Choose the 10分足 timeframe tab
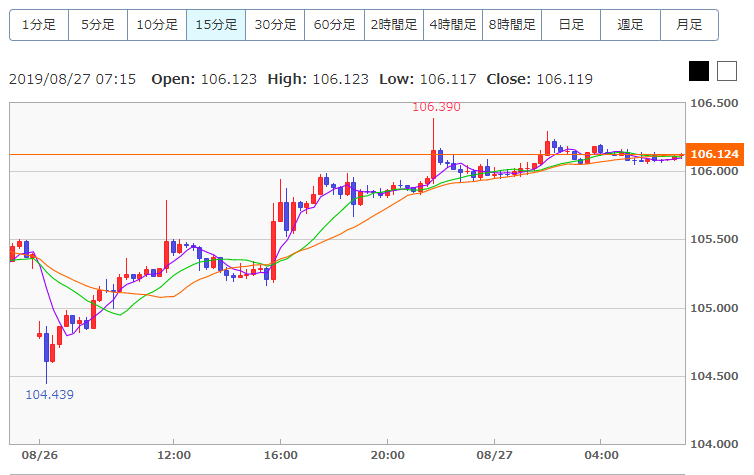 [157, 25]
